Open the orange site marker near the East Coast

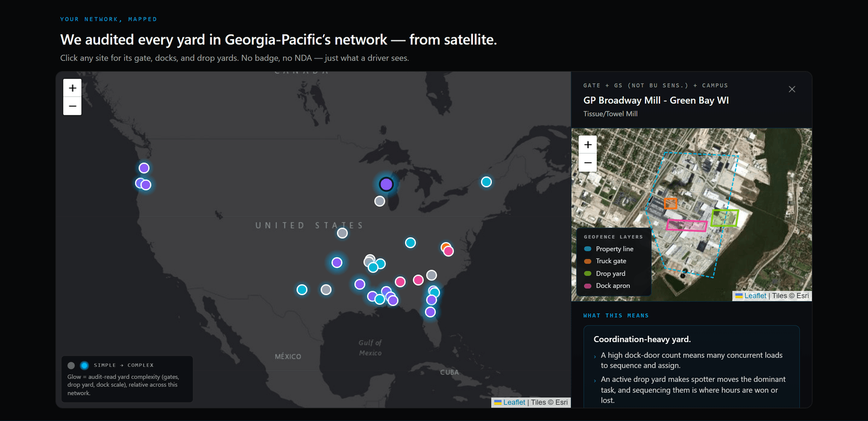(x=445, y=247)
